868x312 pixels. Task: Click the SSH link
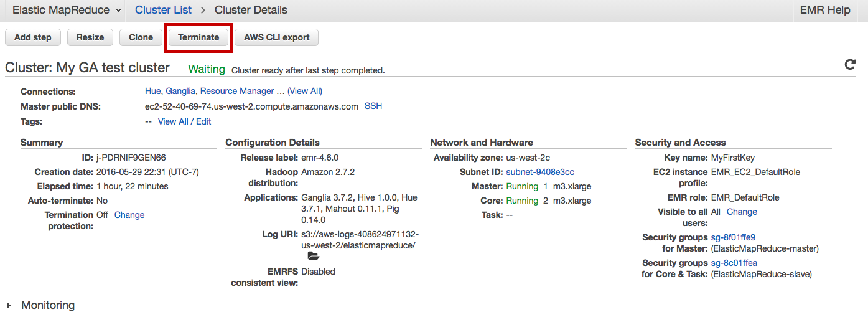coord(373,106)
